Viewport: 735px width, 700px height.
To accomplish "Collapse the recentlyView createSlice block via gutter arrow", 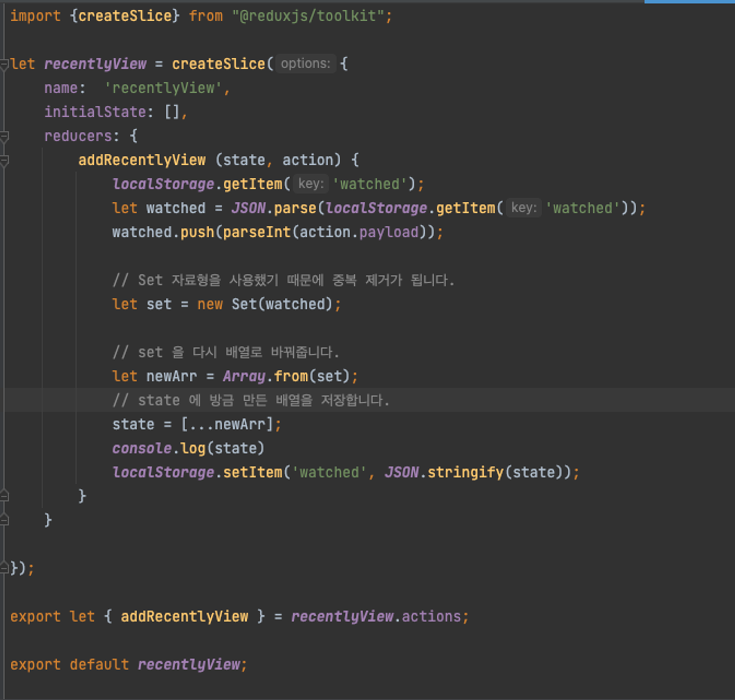I will (x=4, y=64).
